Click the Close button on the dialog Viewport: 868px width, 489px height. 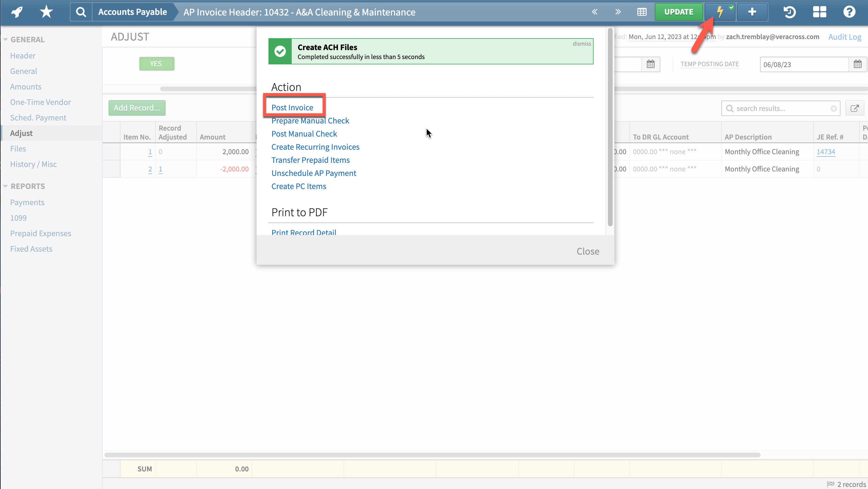588,251
